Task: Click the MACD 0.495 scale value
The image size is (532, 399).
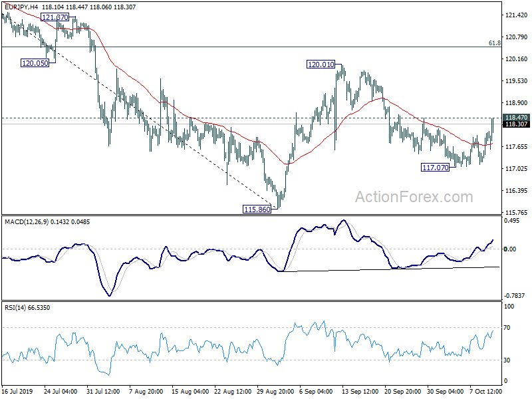Action: click(511, 221)
